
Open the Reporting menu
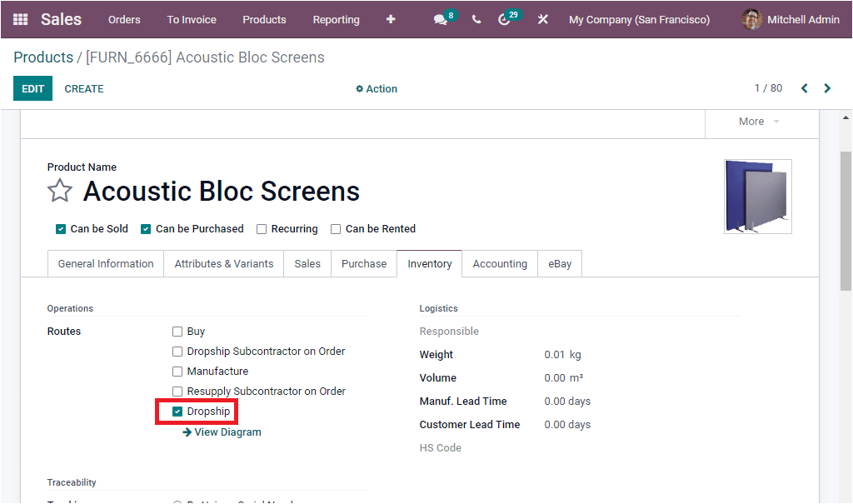336,19
